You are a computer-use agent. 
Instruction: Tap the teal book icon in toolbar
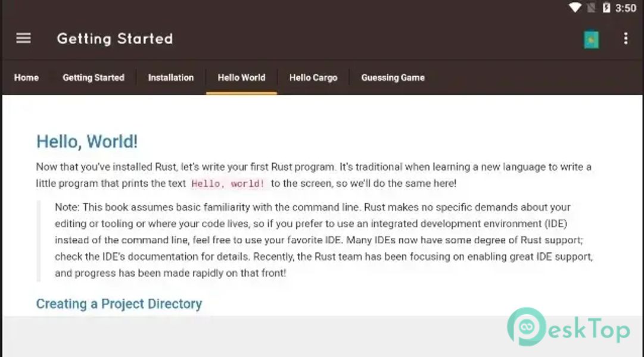pyautogui.click(x=591, y=39)
